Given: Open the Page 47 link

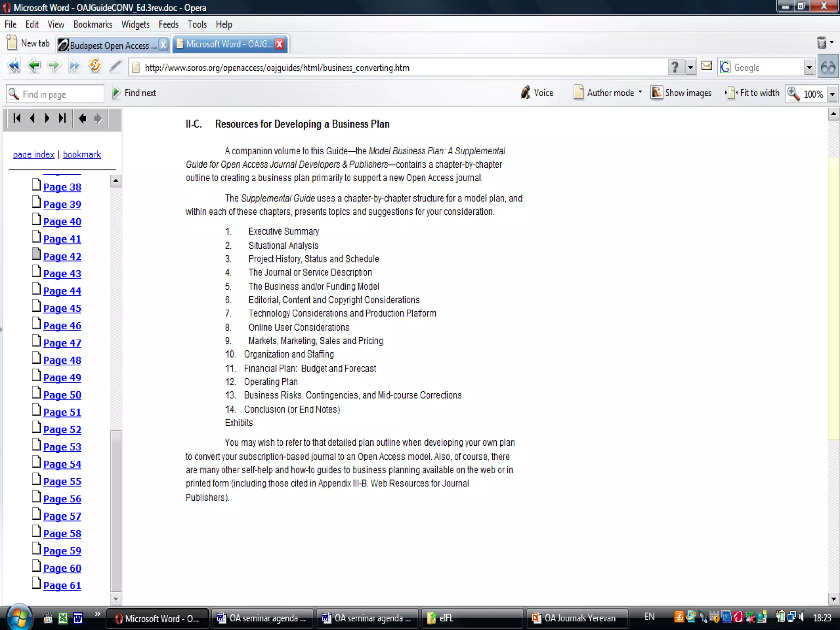Looking at the screenshot, I should 62,343.
